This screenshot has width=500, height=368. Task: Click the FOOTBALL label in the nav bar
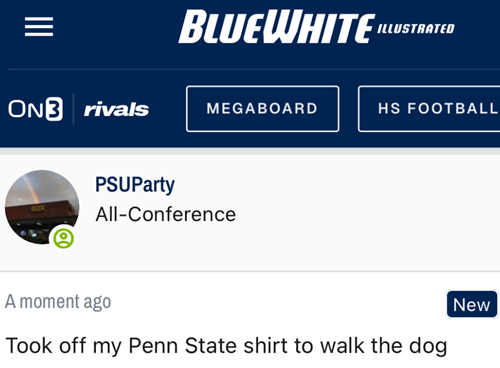[x=453, y=109]
